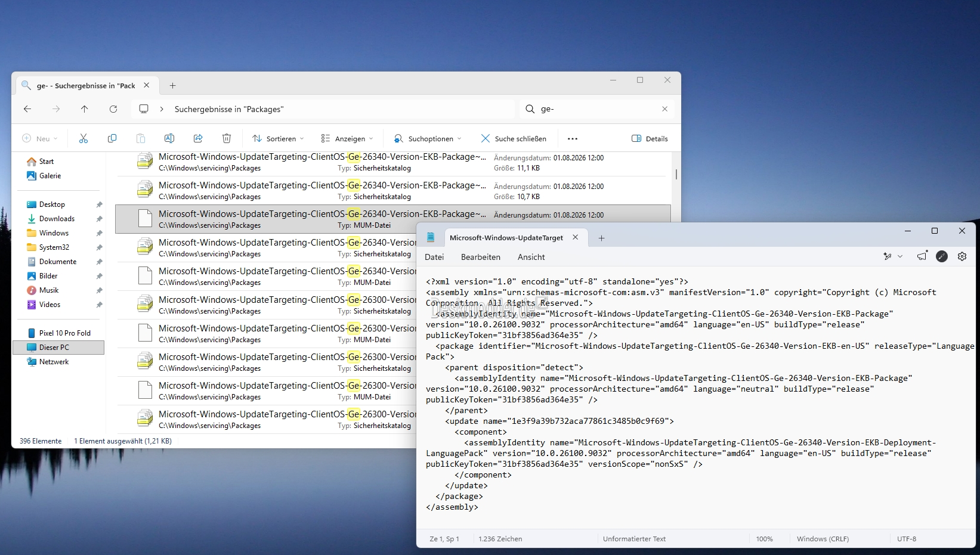Image resolution: width=980 pixels, height=555 pixels.
Task: Click the UTF-8 encoding indicator
Action: 907,539
